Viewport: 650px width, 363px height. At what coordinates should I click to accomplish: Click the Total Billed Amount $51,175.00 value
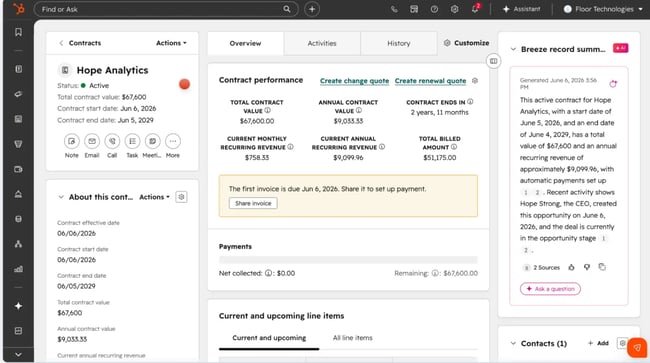pos(439,157)
